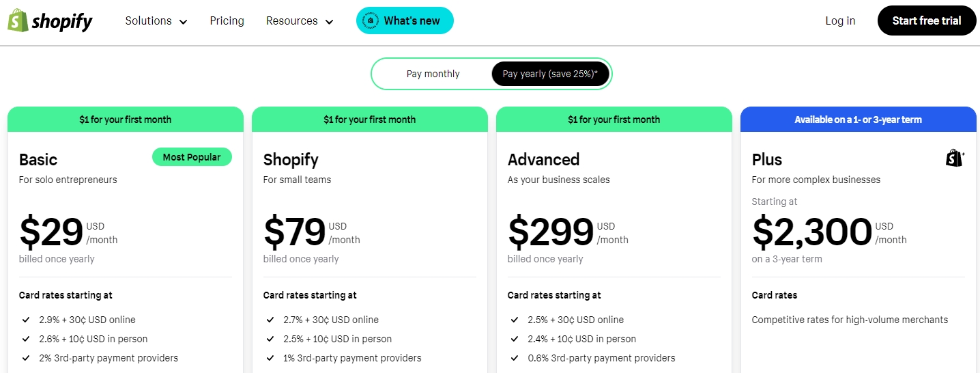The width and height of the screenshot is (980, 373).
Task: Click the Most Popular badge on Basic
Action: tap(192, 157)
